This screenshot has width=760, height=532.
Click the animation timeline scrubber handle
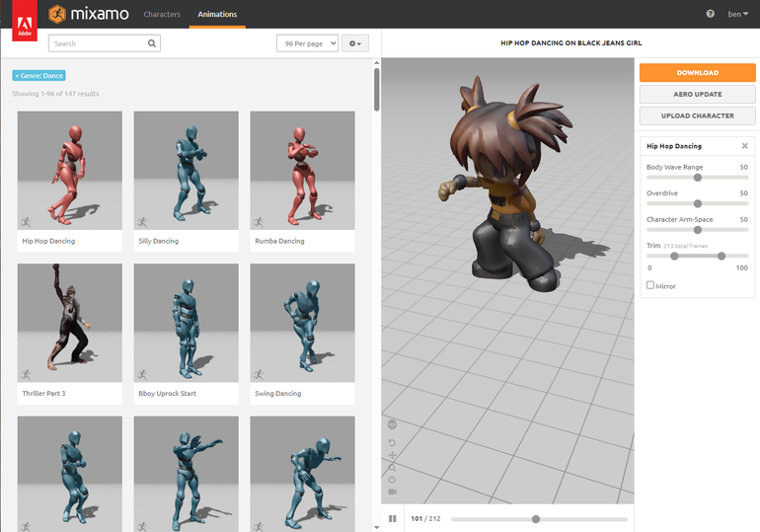tap(536, 519)
